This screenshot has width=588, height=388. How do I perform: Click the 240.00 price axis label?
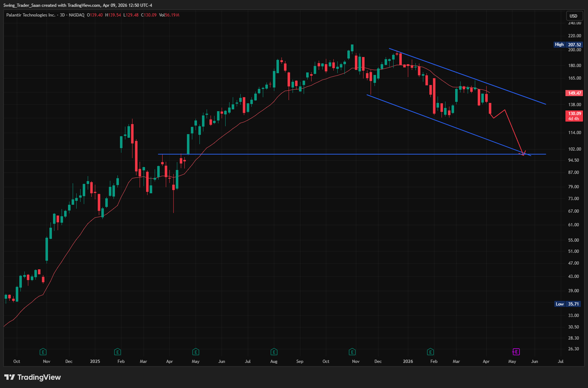point(574,23)
